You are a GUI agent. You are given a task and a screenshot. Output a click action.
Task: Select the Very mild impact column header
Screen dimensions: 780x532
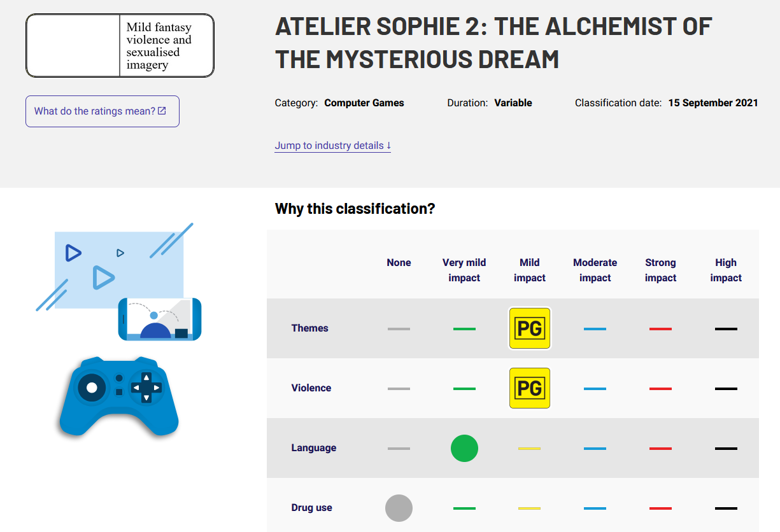464,270
